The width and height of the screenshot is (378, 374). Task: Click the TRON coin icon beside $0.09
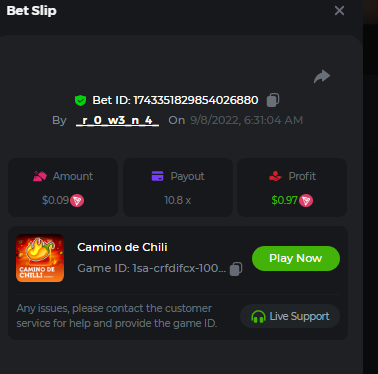[77, 200]
